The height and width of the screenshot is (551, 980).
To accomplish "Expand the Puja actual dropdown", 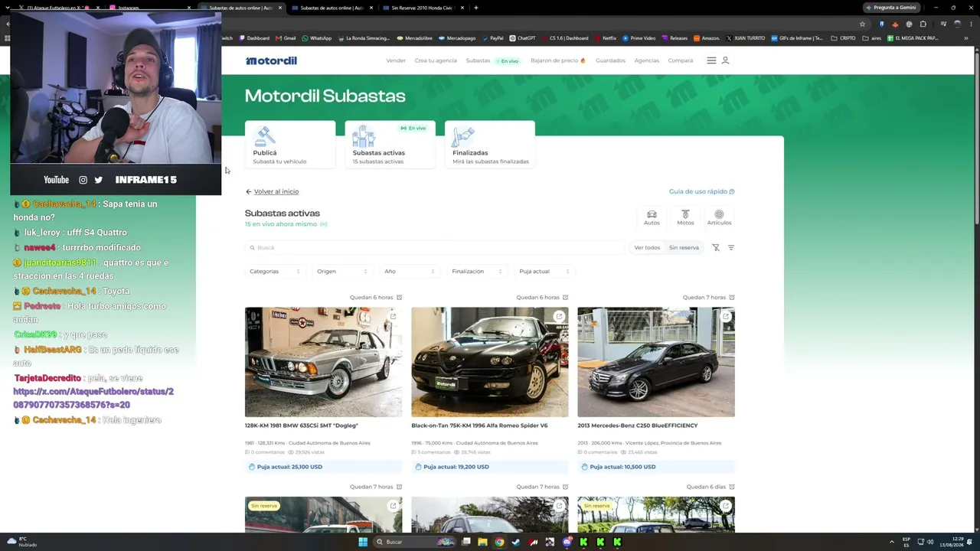I will (x=544, y=272).
